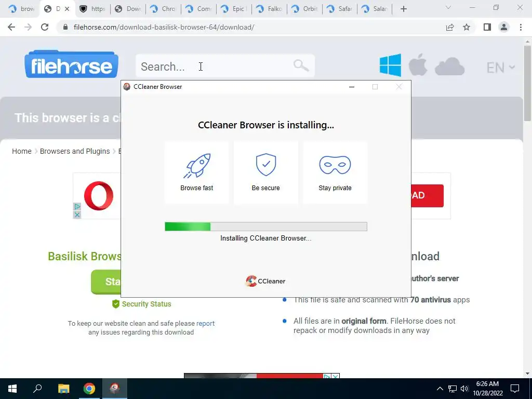This screenshot has width=532, height=399.
Task: Open the Security Status link
Action: [x=141, y=304]
